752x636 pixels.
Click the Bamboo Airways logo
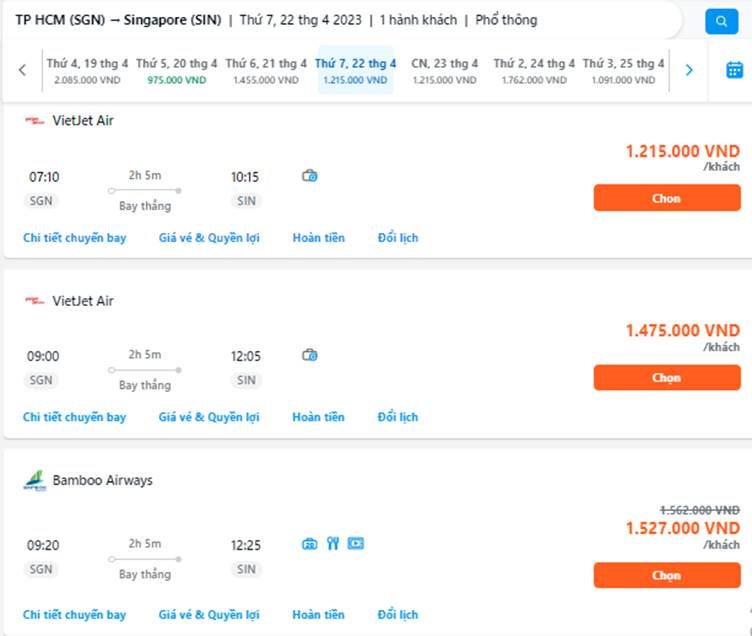35,481
